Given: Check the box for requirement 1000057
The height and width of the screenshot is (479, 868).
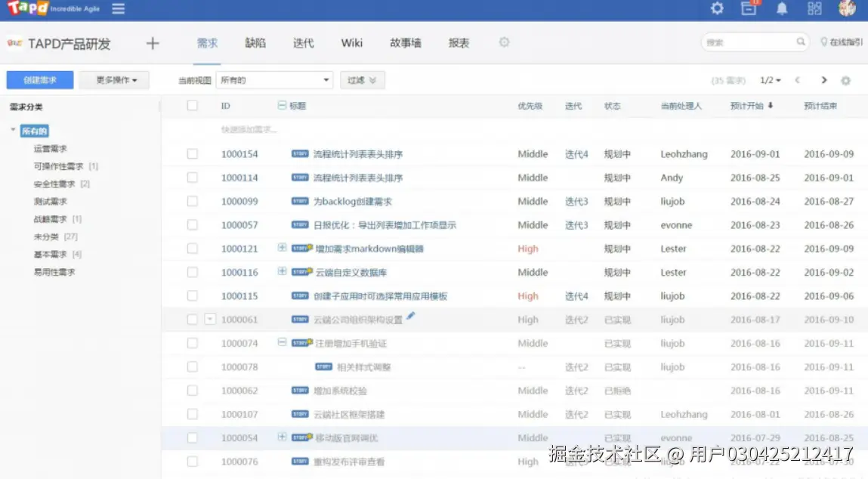Looking at the screenshot, I should (x=192, y=225).
